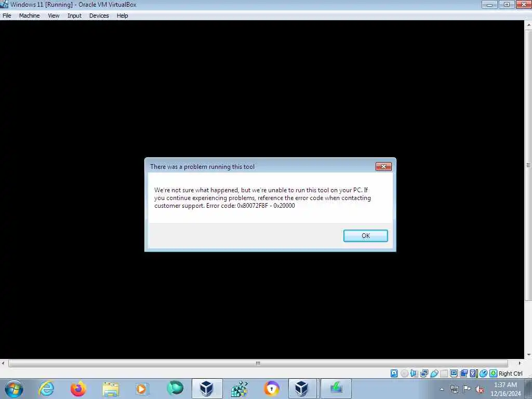
Task: Open the View menu
Action: 54,16
